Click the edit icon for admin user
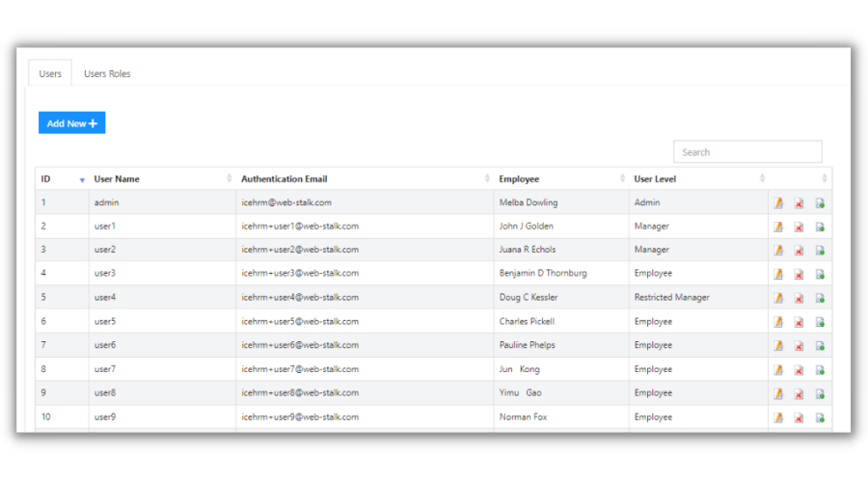The height and width of the screenshot is (482, 868). pos(778,203)
